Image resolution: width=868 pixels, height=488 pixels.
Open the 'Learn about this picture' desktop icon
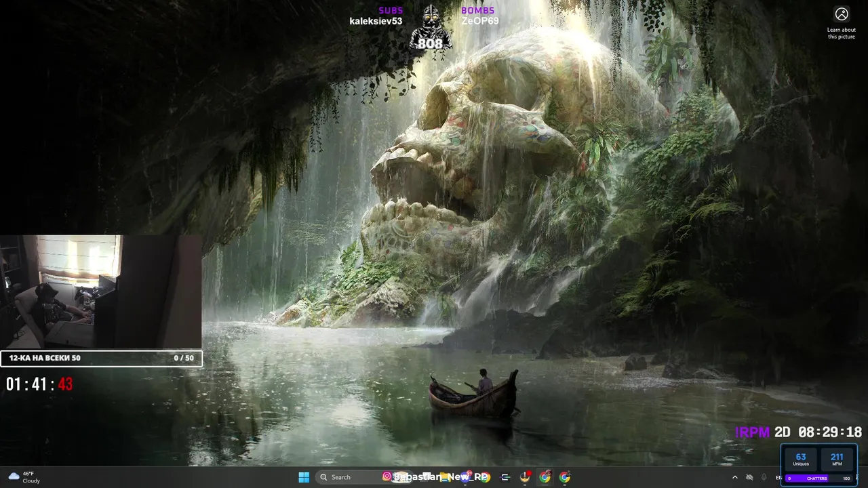pyautogui.click(x=842, y=22)
